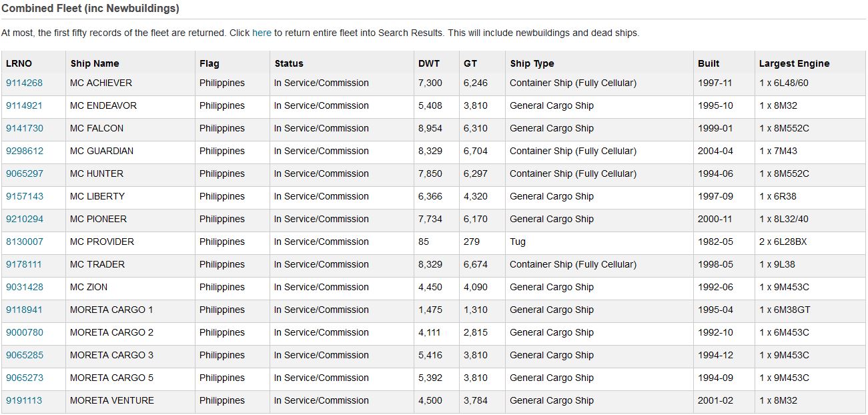Open LRNO 9141730 for MC FALCON

tap(24, 128)
